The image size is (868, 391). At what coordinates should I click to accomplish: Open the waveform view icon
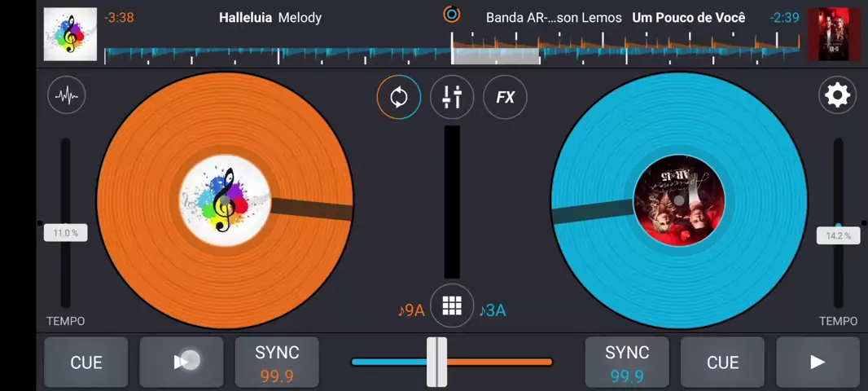67,95
